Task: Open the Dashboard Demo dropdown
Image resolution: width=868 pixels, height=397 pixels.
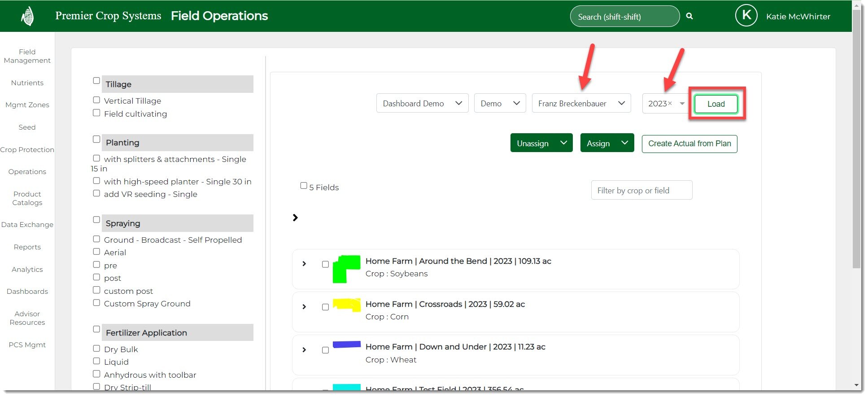Action: tap(422, 104)
